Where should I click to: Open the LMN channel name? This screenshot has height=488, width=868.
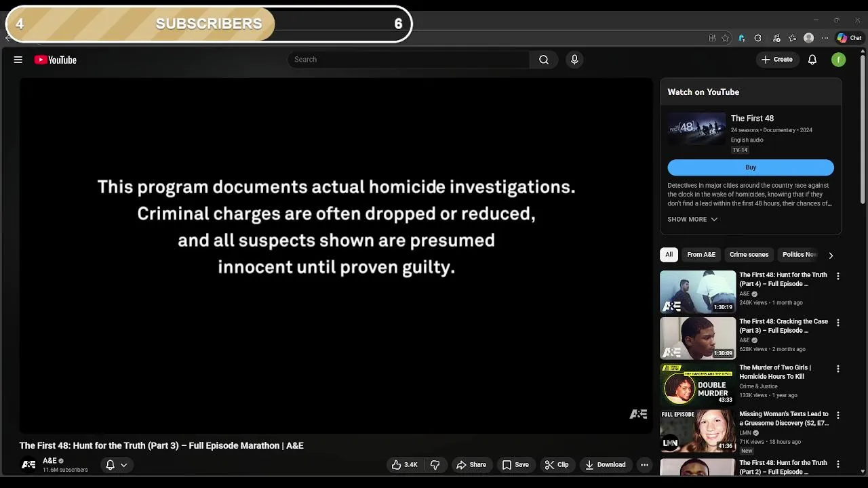point(745,432)
